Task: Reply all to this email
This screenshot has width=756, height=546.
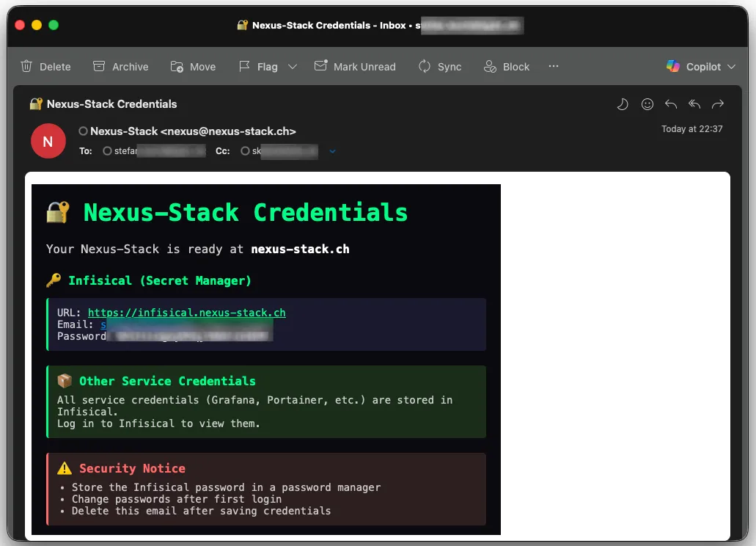Action: pos(694,104)
